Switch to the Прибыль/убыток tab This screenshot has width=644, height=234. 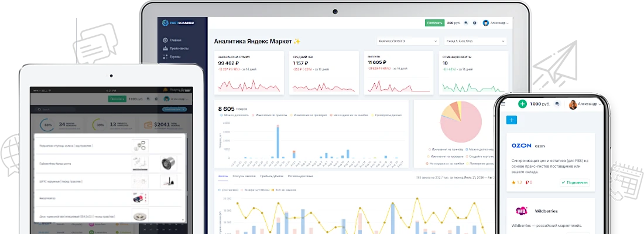pos(272,176)
